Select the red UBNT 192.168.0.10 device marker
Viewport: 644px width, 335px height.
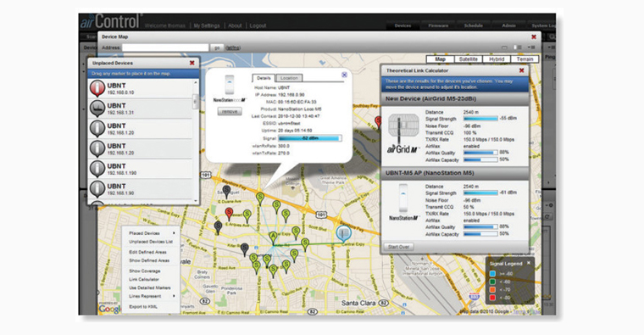point(97,88)
